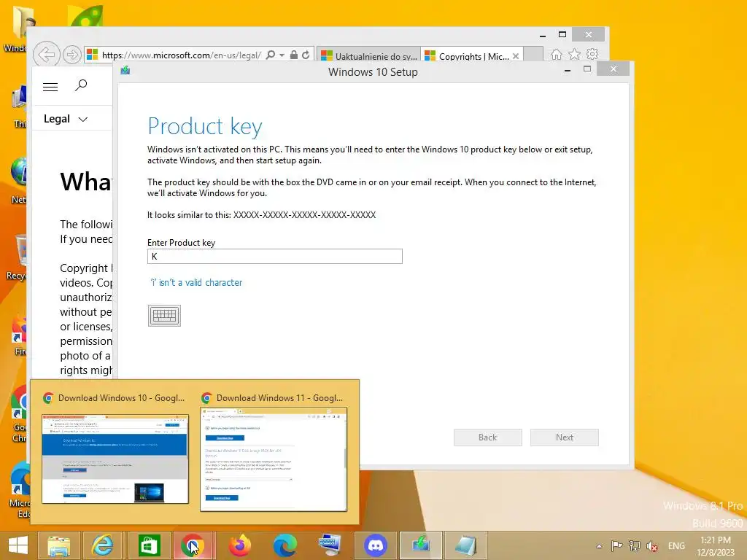Launch Firefox from taskbar

(x=239, y=545)
